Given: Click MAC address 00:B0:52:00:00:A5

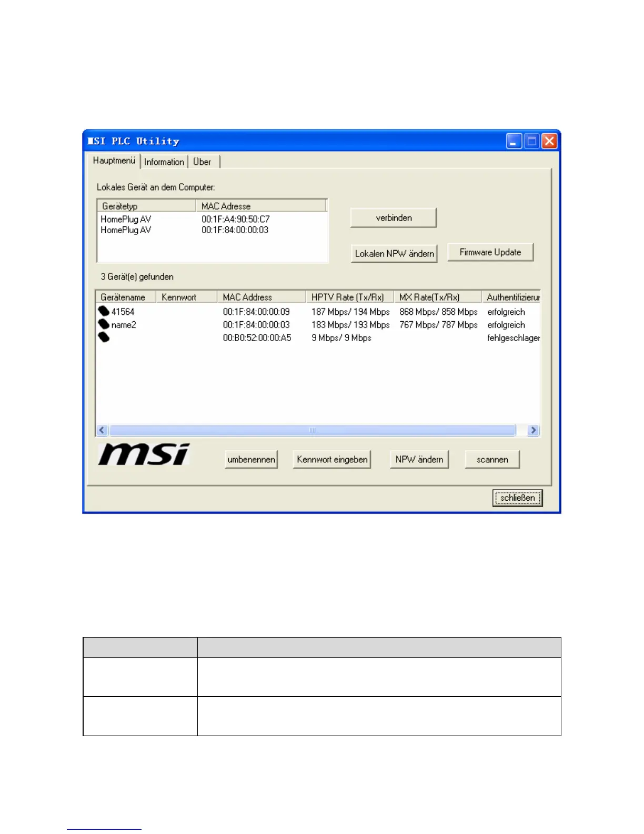Looking at the screenshot, I should [x=257, y=338].
